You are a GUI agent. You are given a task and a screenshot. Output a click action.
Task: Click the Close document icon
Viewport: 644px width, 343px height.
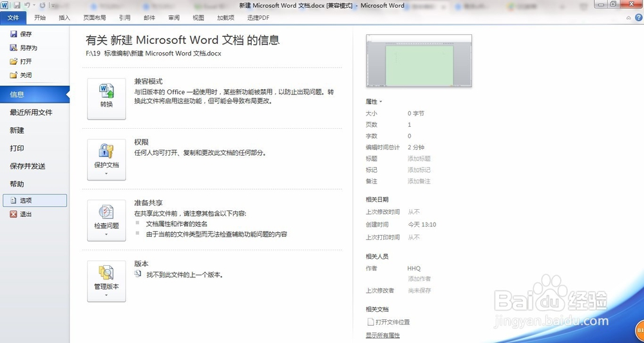point(14,75)
